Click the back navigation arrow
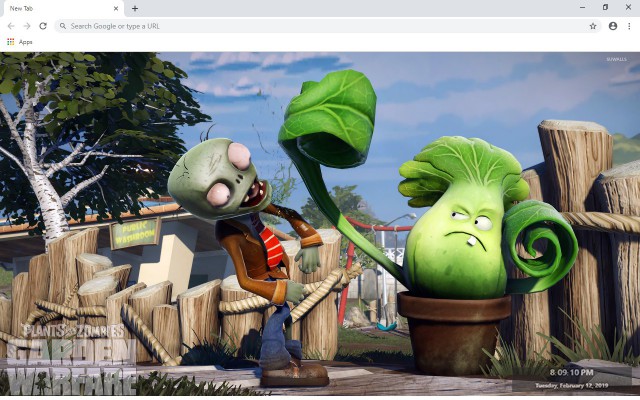This screenshot has width=640, height=400. pos(11,26)
